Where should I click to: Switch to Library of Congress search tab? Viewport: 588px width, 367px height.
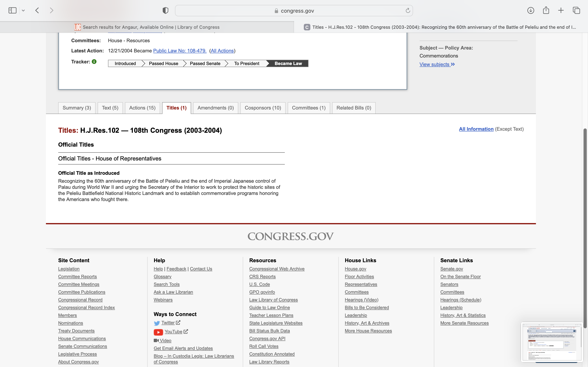pyautogui.click(x=147, y=27)
